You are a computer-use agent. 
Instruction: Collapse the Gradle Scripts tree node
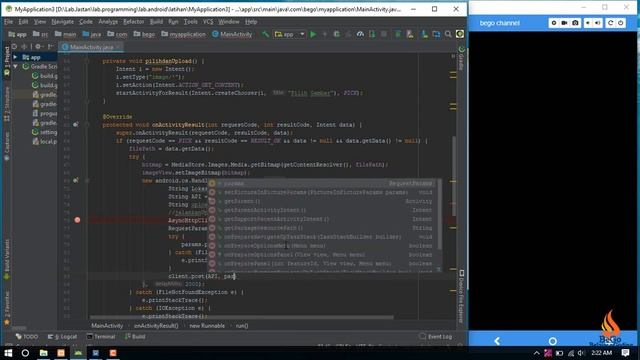click(16, 66)
